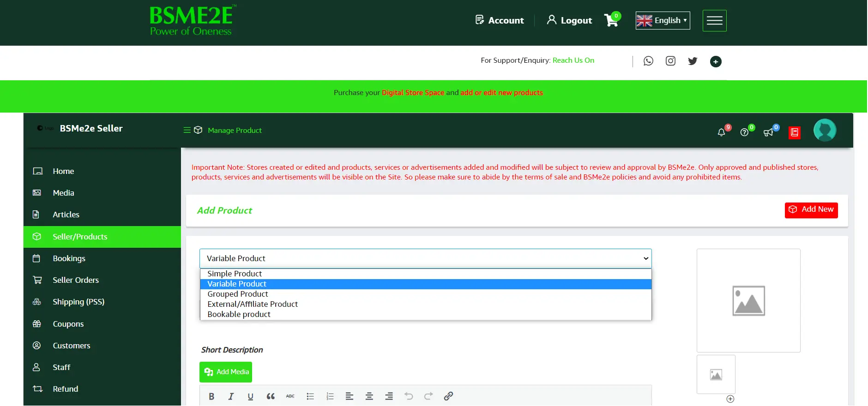
Task: Follow add or edit new products link
Action: tap(501, 93)
